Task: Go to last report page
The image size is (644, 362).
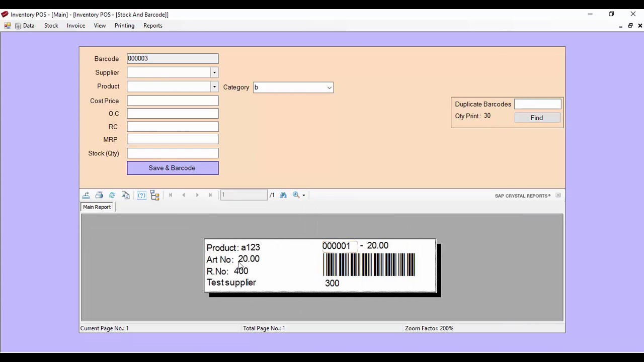Action: [x=210, y=195]
